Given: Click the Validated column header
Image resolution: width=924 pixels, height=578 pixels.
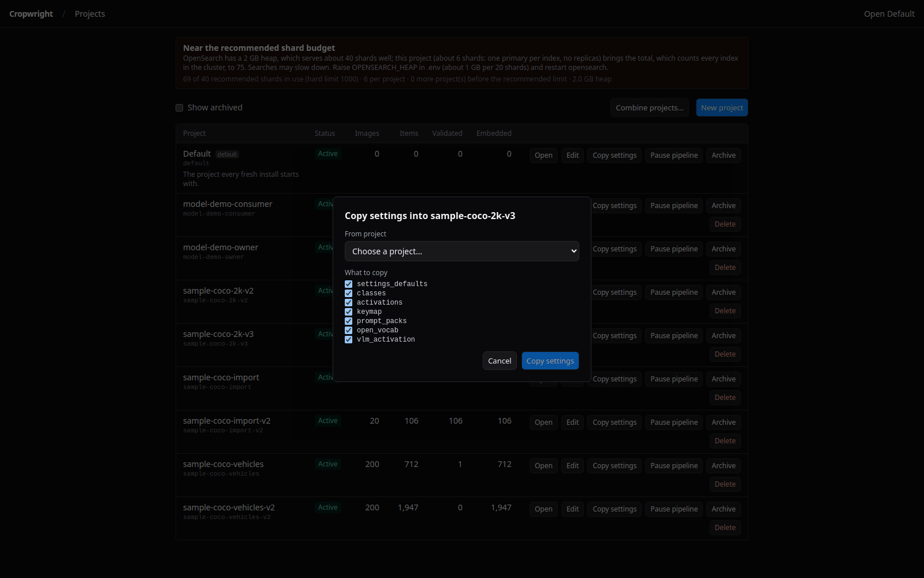Looking at the screenshot, I should pyautogui.click(x=447, y=134).
